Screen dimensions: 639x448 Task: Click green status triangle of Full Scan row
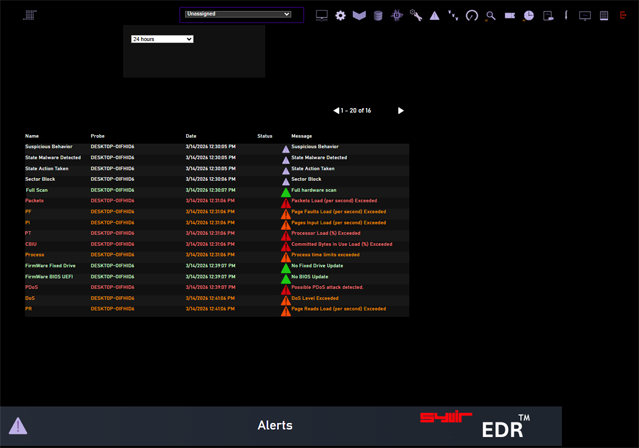pyautogui.click(x=286, y=192)
